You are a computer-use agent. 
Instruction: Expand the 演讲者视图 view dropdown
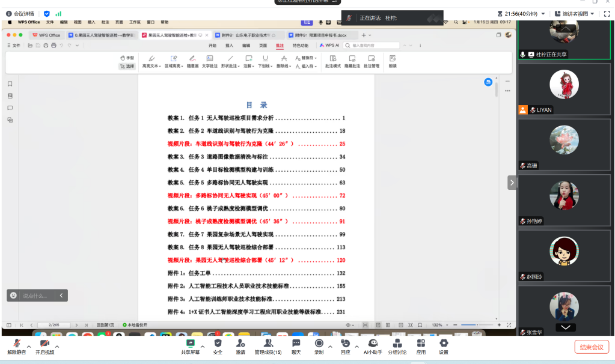pos(574,13)
